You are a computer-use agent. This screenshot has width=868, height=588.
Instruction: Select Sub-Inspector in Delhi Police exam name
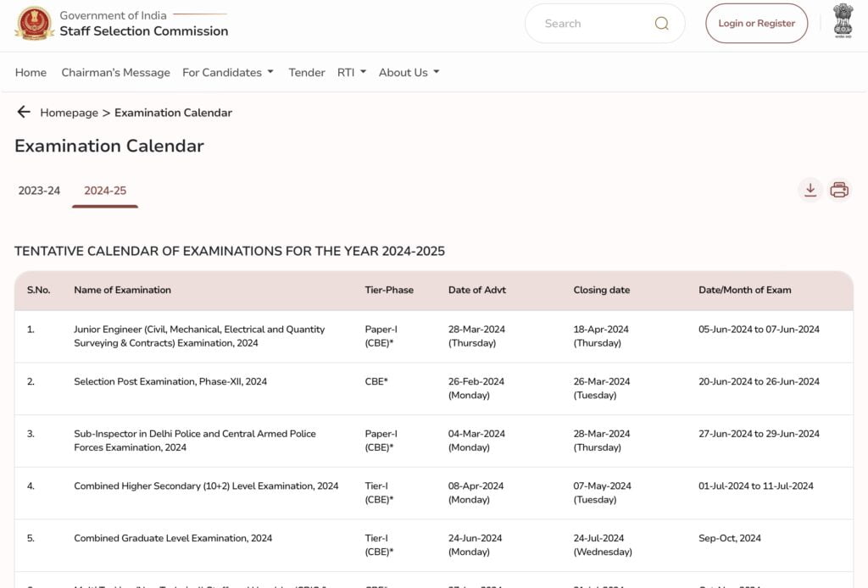(x=195, y=441)
